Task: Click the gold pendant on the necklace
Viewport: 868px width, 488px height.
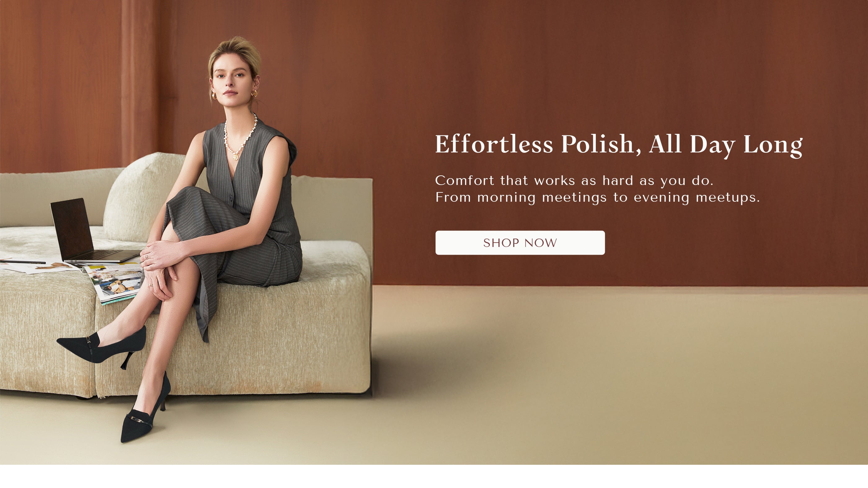Action: click(235, 156)
